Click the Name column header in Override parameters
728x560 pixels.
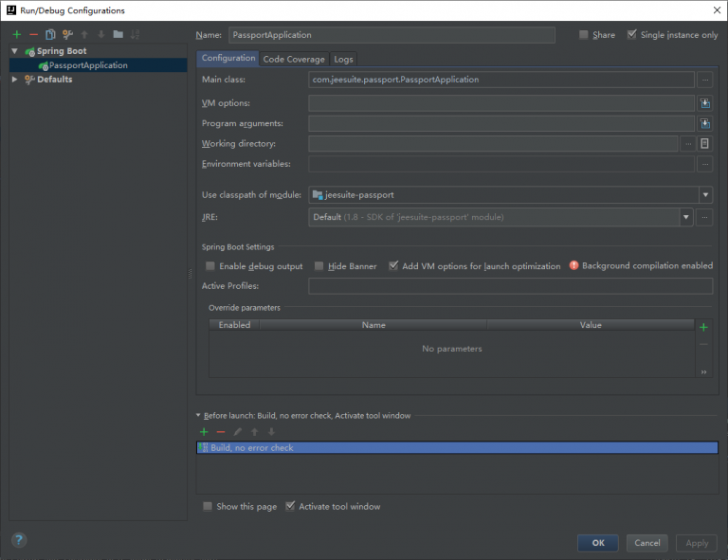(373, 325)
